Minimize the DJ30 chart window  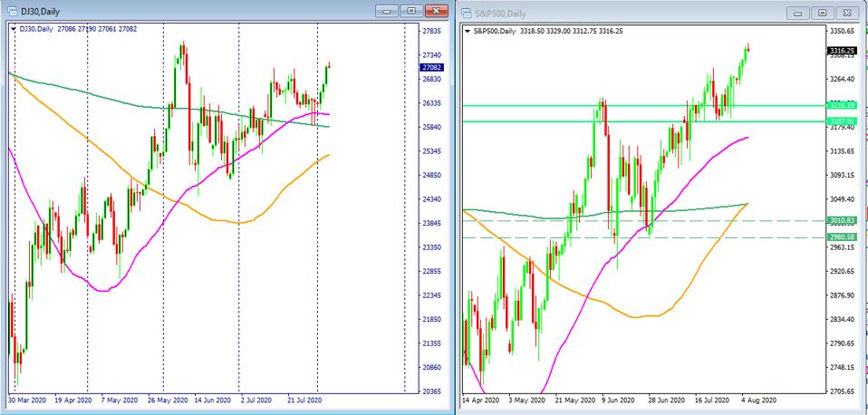point(388,12)
